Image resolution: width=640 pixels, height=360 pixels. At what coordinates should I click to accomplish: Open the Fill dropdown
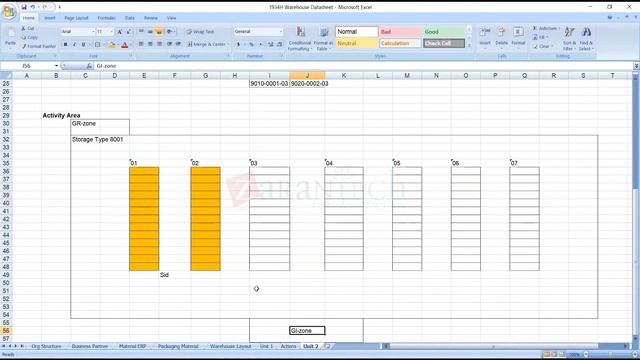coord(540,37)
